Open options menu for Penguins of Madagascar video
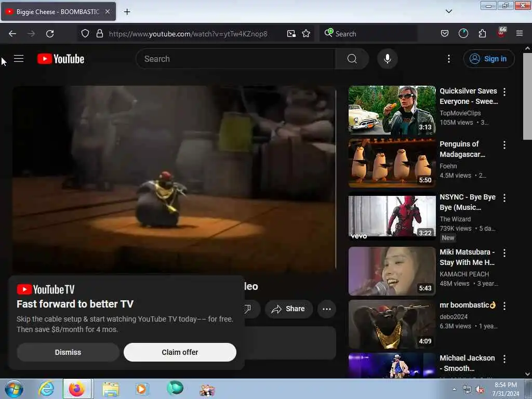The image size is (532, 399). point(504,145)
